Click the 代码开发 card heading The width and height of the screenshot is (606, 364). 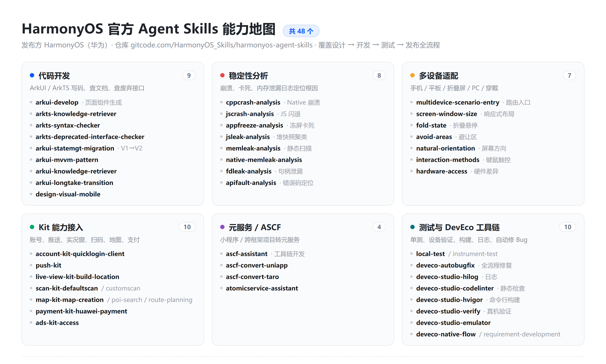(x=54, y=75)
